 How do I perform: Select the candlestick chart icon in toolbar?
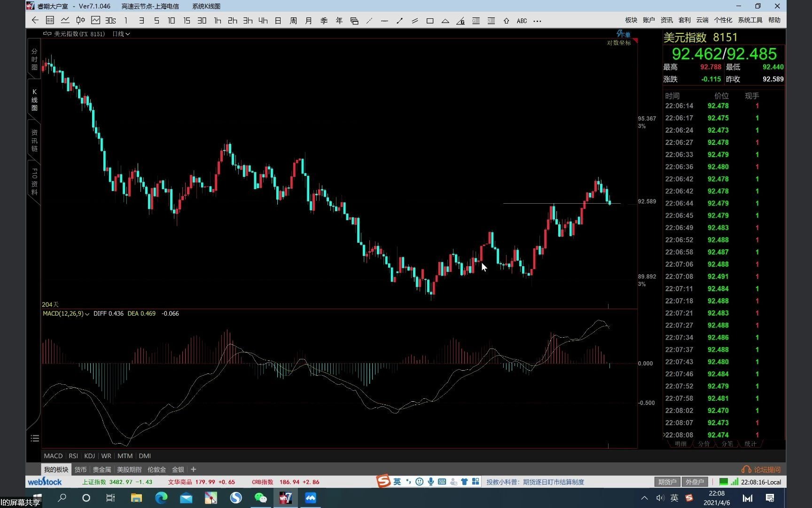tap(80, 20)
